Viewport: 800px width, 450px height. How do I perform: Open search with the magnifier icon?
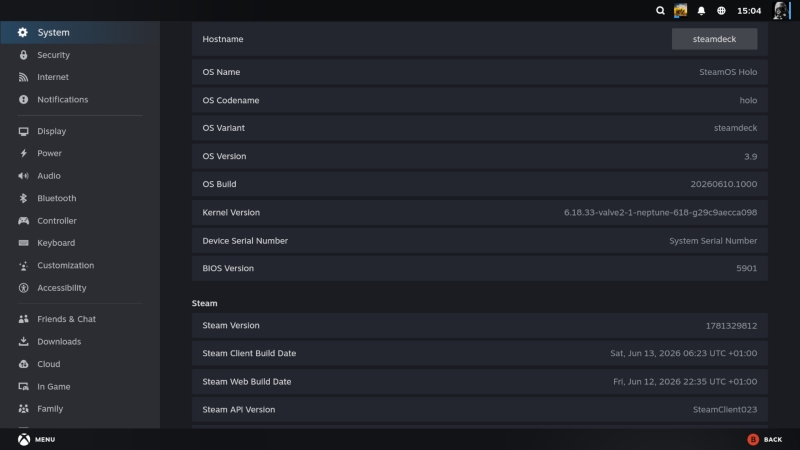pyautogui.click(x=660, y=11)
